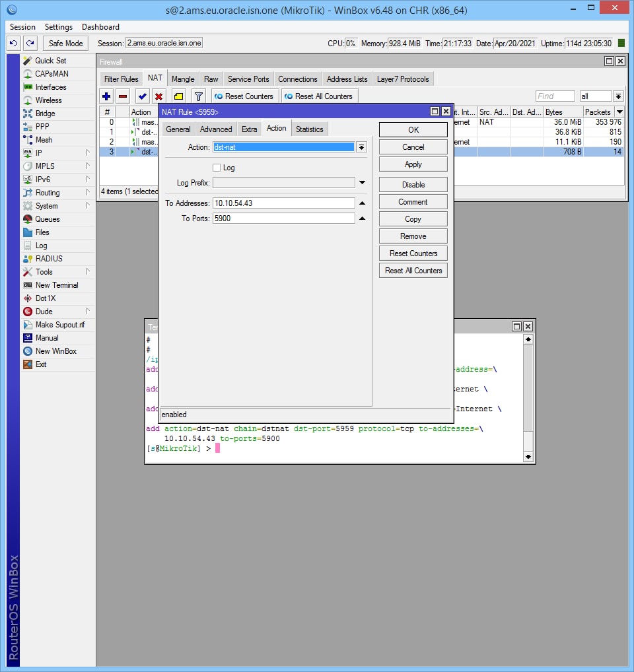Open Interfaces from sidebar
This screenshot has width=634, height=672.
pyautogui.click(x=51, y=87)
